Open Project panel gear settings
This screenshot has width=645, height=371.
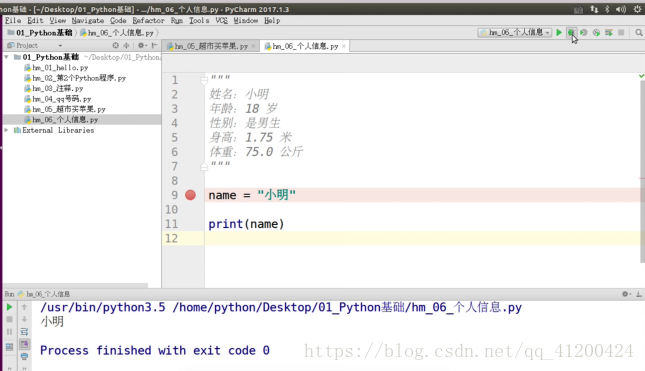142,45
